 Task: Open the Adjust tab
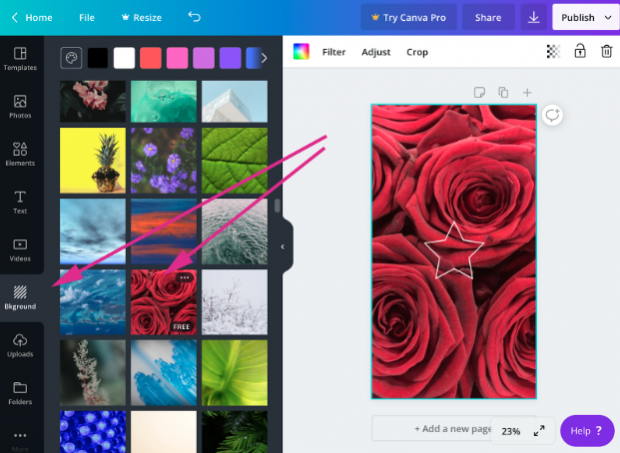tap(376, 52)
